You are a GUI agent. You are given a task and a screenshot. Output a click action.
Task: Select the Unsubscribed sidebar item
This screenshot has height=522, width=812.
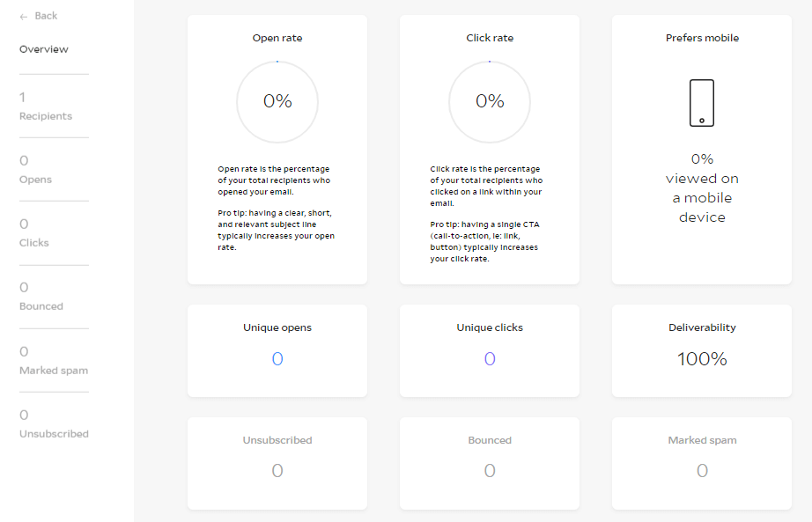[54, 424]
